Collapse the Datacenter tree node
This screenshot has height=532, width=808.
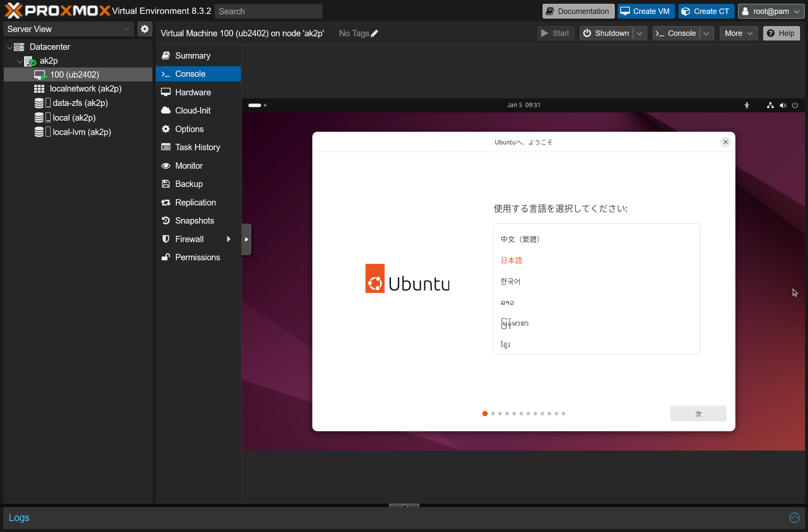(9, 47)
